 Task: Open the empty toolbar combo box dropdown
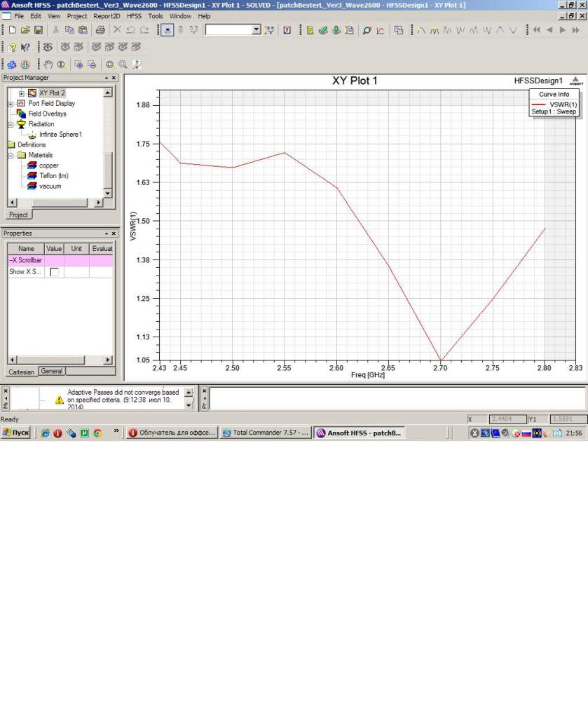point(256,30)
